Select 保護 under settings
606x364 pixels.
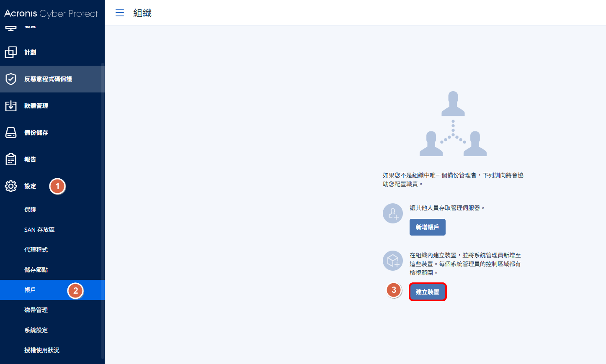pos(52,210)
